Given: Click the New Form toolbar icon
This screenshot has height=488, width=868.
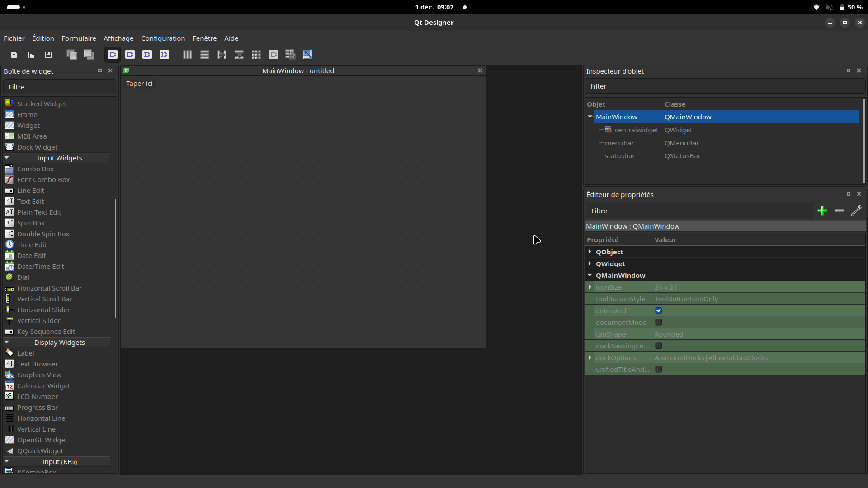Looking at the screenshot, I should pos(14,55).
